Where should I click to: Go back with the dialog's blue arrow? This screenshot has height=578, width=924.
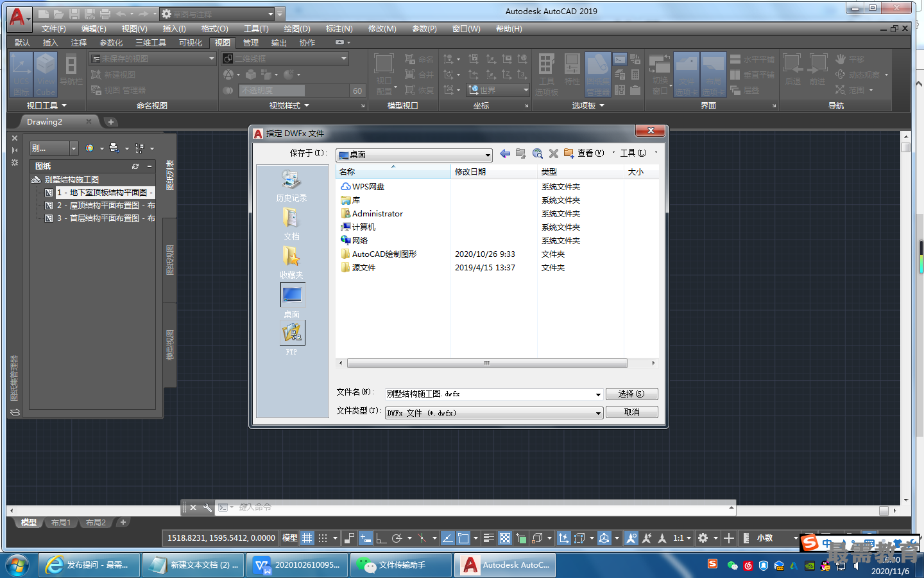(505, 153)
